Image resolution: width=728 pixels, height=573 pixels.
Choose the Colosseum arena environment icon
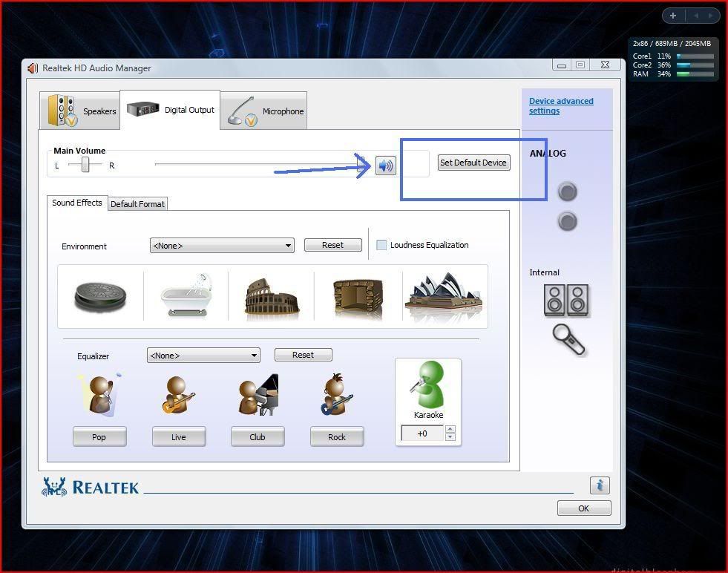(x=272, y=298)
